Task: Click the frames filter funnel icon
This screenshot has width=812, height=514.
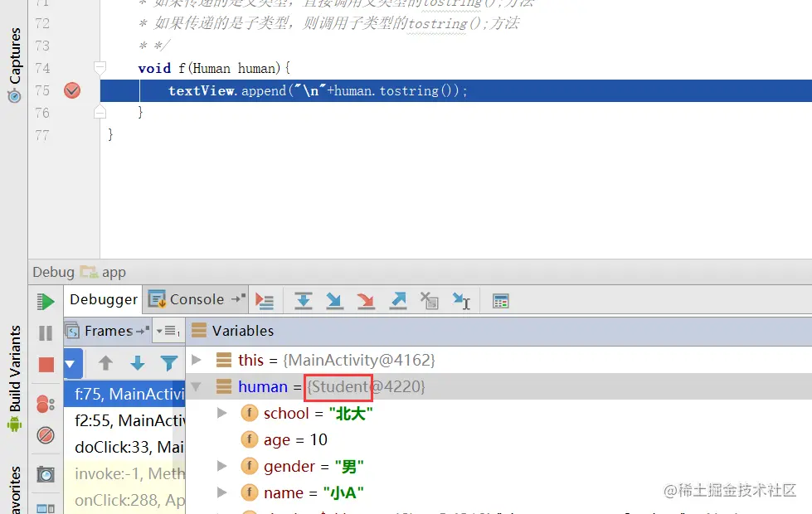Action: [169, 363]
